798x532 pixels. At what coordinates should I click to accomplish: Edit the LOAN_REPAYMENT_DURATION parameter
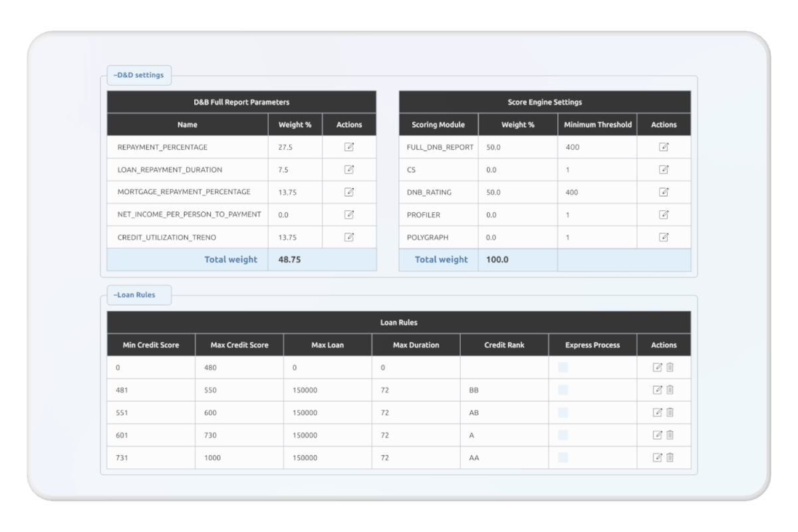point(349,170)
